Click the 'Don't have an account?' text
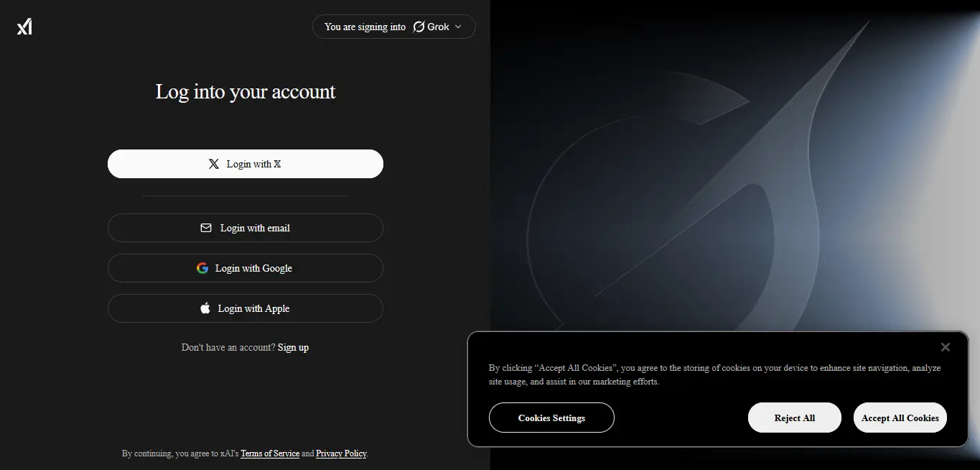The width and height of the screenshot is (980, 470). pos(228,347)
